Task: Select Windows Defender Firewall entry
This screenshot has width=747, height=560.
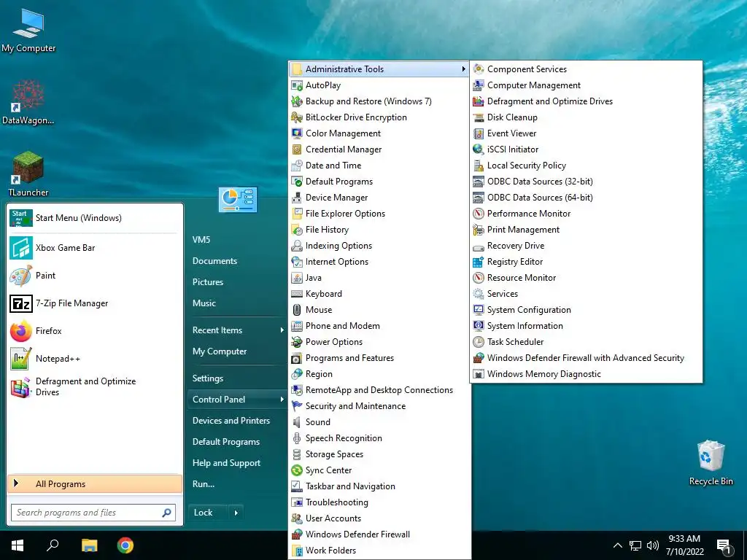Action: (x=357, y=534)
